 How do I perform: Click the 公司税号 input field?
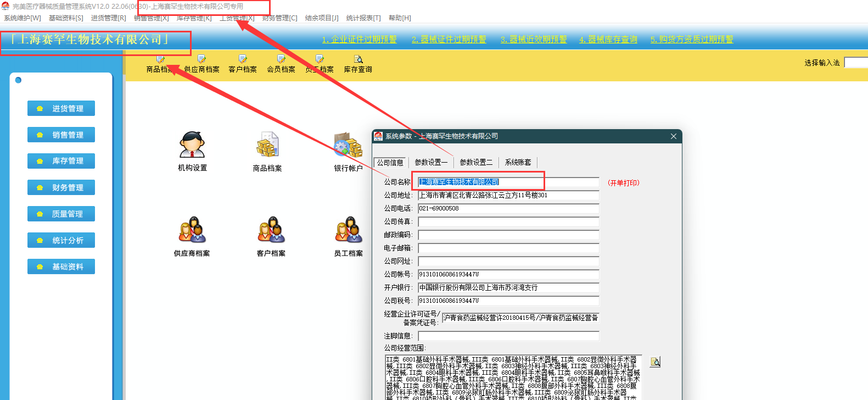508,301
